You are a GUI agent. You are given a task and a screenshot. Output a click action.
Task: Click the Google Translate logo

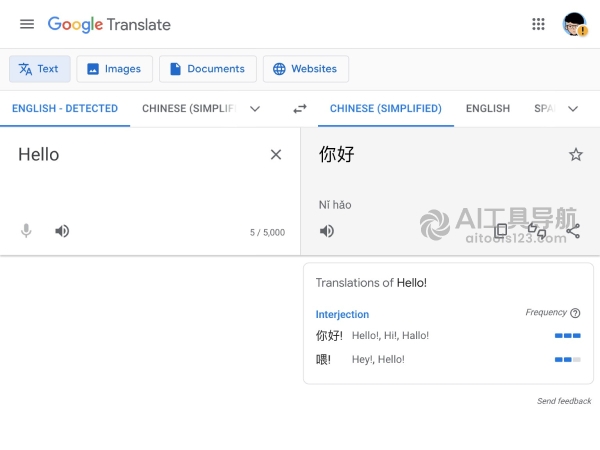(x=109, y=24)
